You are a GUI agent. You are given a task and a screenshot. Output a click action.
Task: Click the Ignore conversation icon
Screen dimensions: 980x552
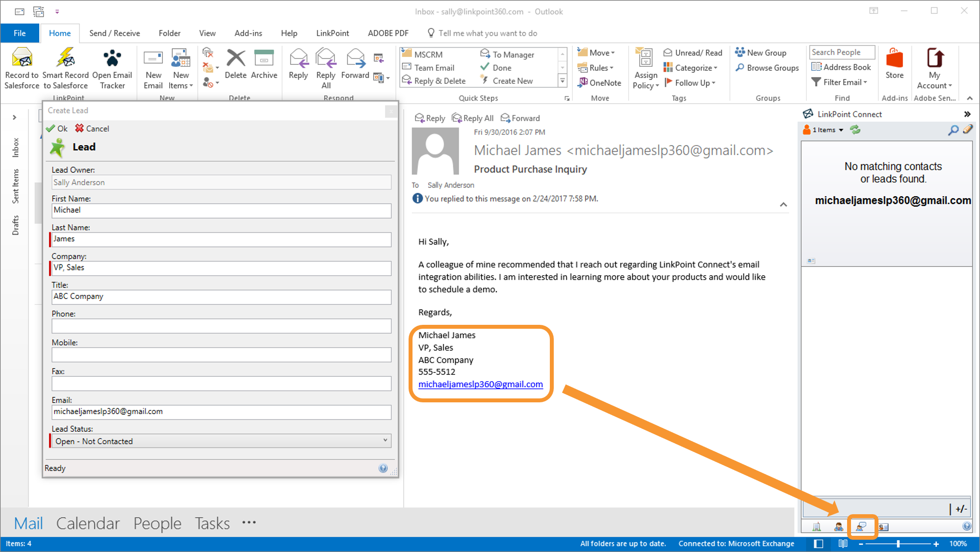pos(208,53)
